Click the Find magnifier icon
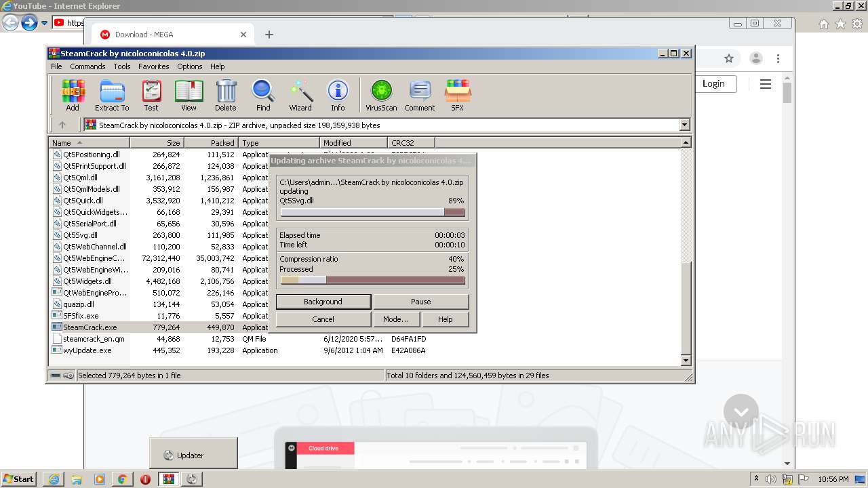Viewport: 868px width, 488px height. [x=263, y=95]
